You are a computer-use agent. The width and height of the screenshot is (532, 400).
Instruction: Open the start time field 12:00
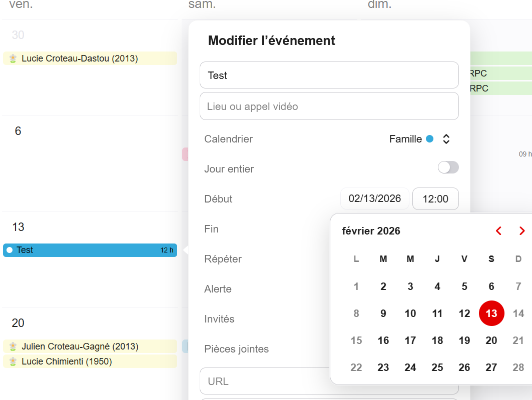[x=435, y=199]
